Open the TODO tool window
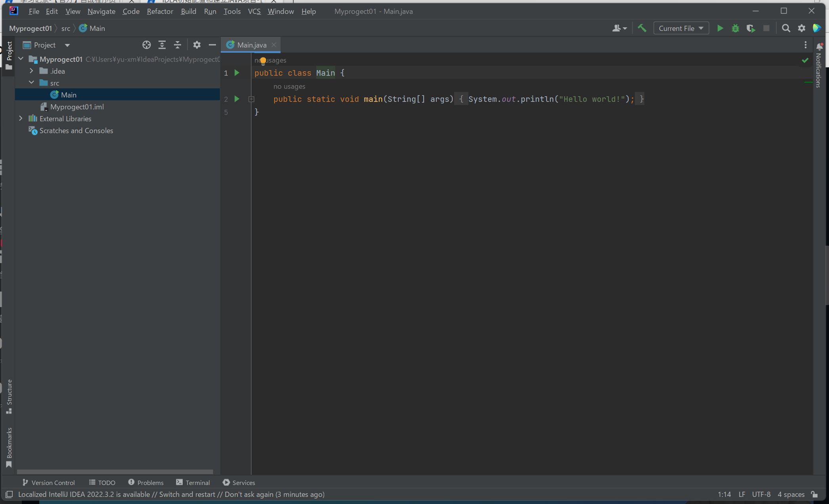This screenshot has width=829, height=504. point(102,483)
